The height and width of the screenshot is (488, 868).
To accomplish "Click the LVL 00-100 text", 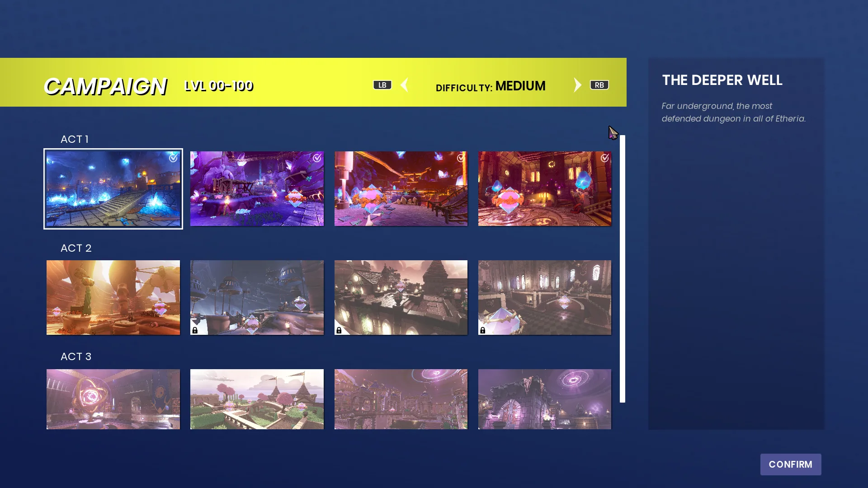I will (219, 86).
